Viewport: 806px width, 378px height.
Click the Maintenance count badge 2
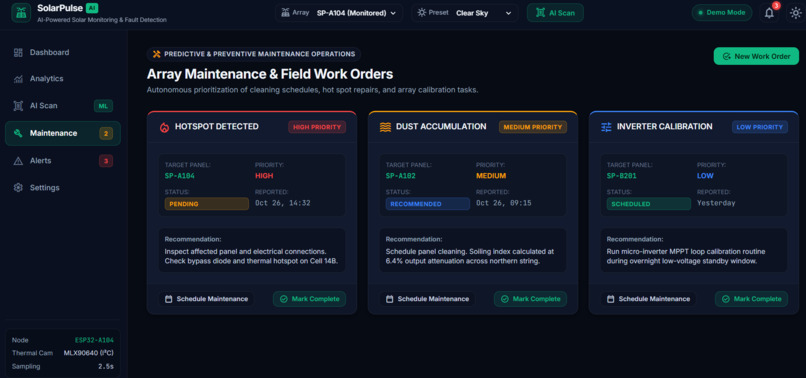click(x=106, y=134)
